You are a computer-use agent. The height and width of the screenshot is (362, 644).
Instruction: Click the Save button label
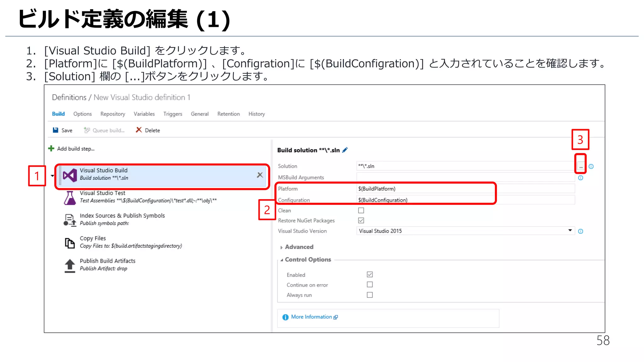pos(67,130)
